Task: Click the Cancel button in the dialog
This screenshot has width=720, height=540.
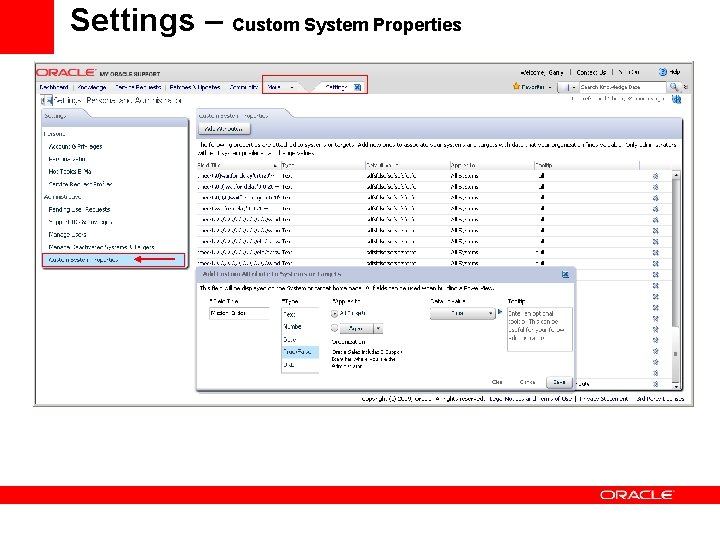Action: point(527,382)
